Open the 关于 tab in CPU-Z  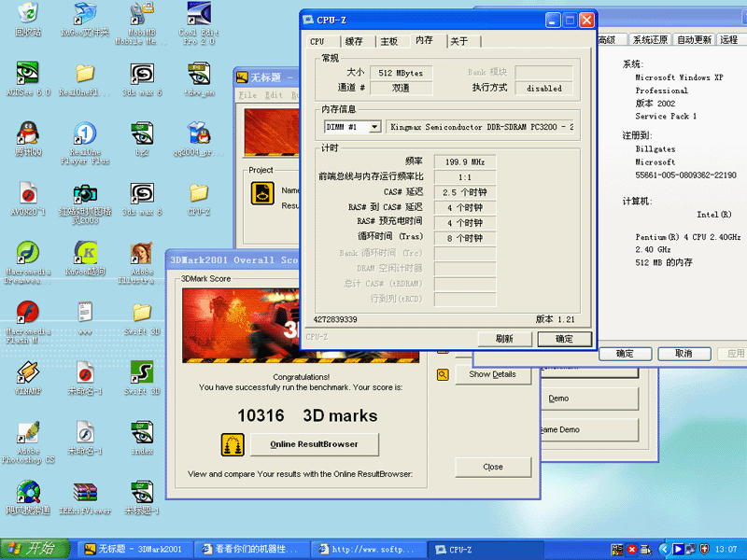click(x=459, y=41)
